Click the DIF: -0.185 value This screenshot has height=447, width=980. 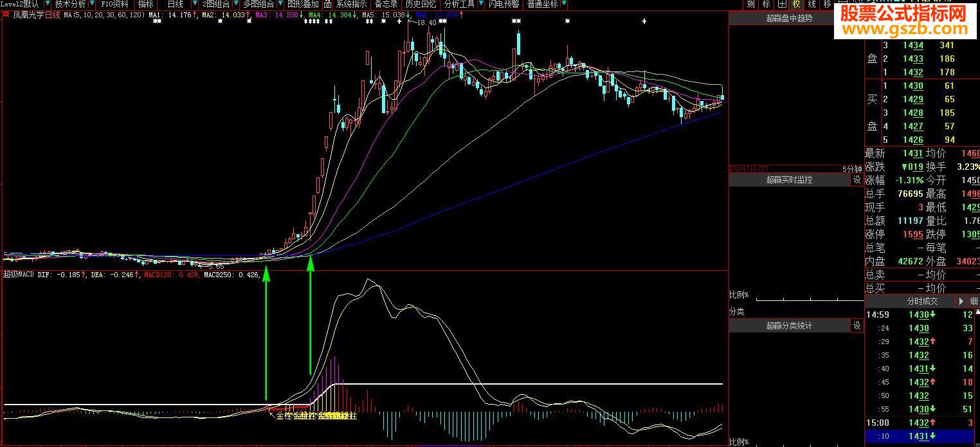59,275
